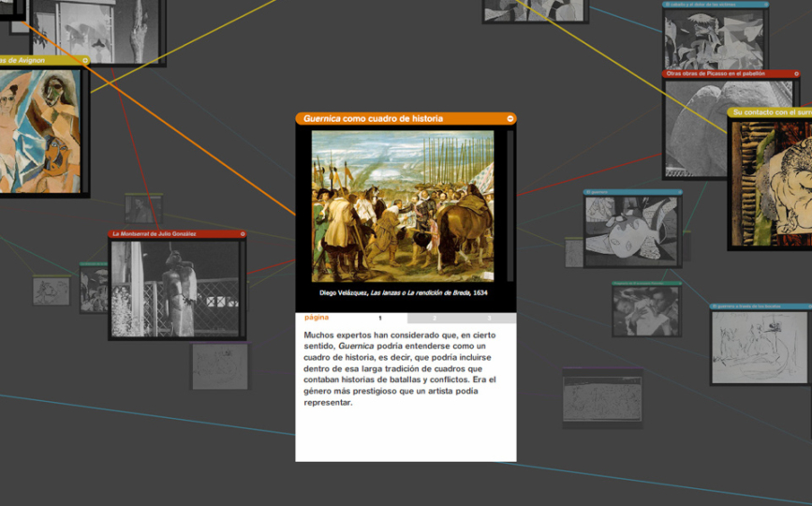Select the El guerrero blue title bar
Screen dimensions: 812x506
[x=633, y=192]
